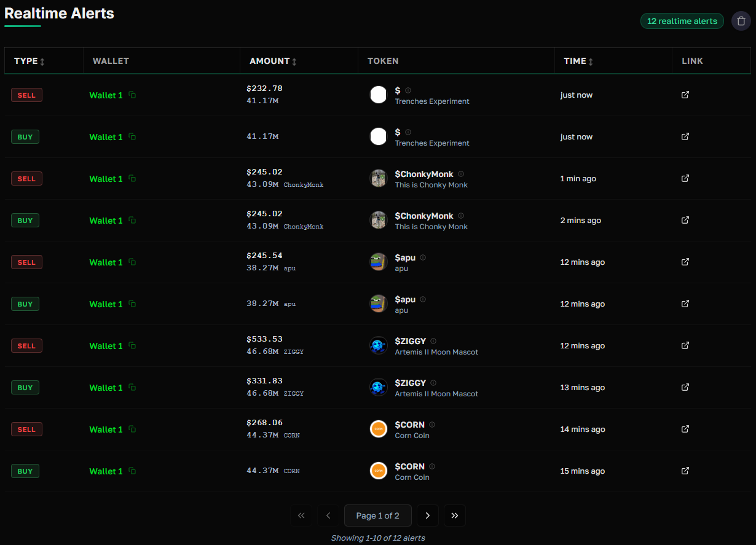Click the $268.06 amount value

(x=264, y=423)
